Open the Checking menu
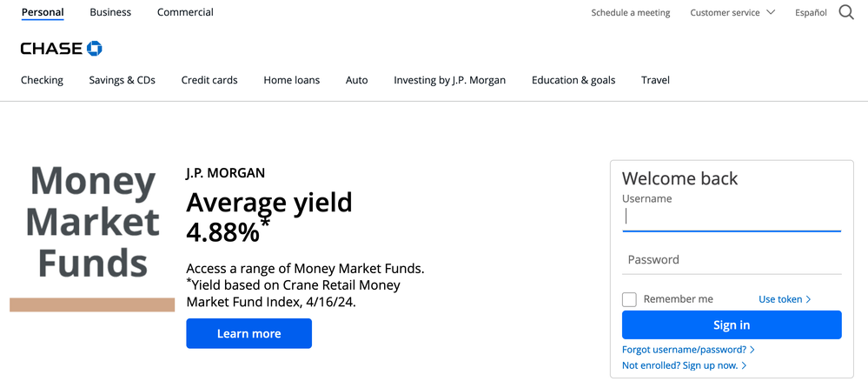The height and width of the screenshot is (388, 868). pos(42,80)
